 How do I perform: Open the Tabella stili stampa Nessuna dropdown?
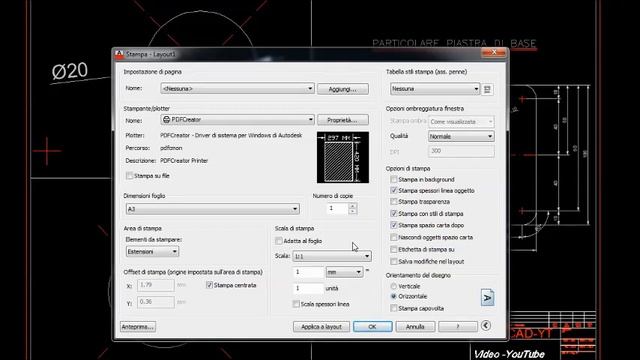point(435,89)
